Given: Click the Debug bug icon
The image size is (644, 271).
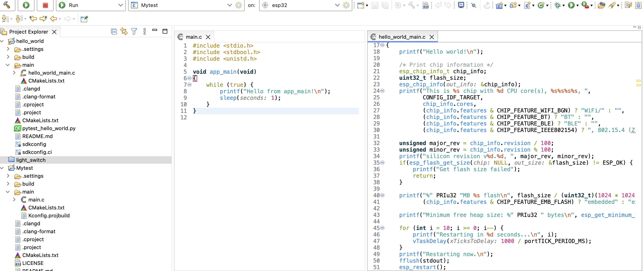Looking at the screenshot, I should [x=557, y=5].
